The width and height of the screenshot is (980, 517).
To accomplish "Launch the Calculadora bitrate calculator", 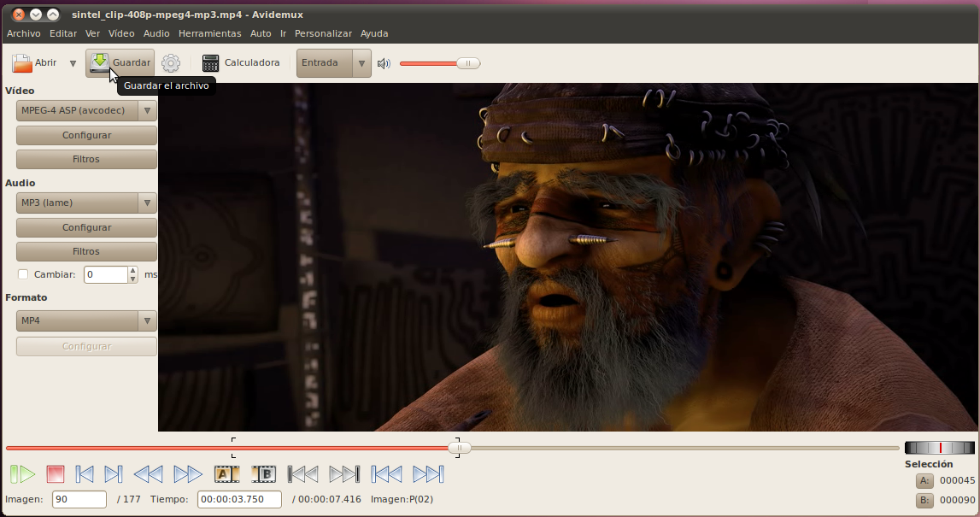I will click(x=241, y=63).
